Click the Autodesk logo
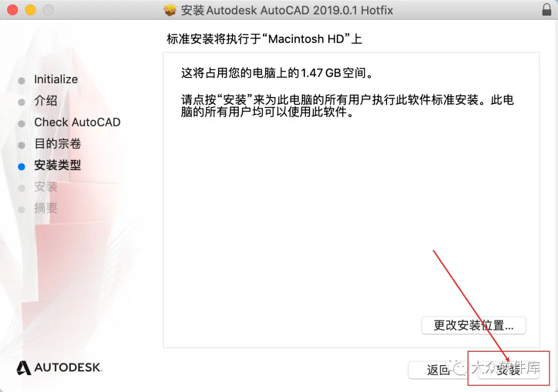 (59, 367)
